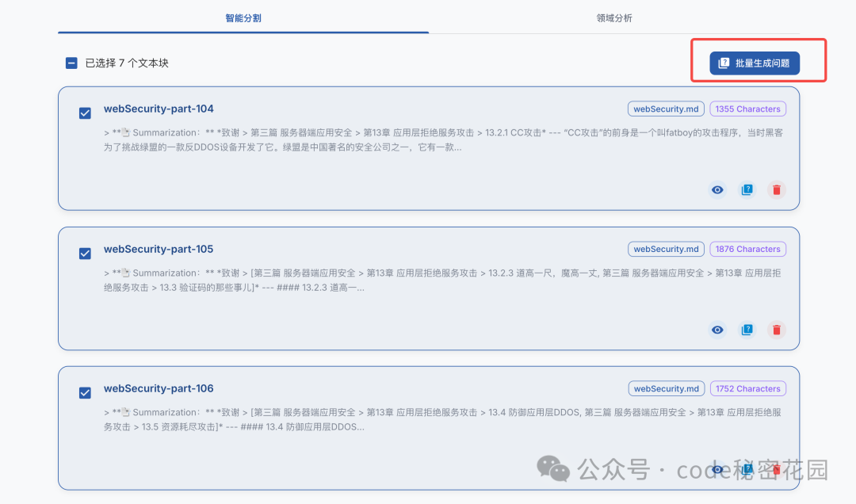
Task: Click the 1355 Characters badge
Action: pos(748,109)
